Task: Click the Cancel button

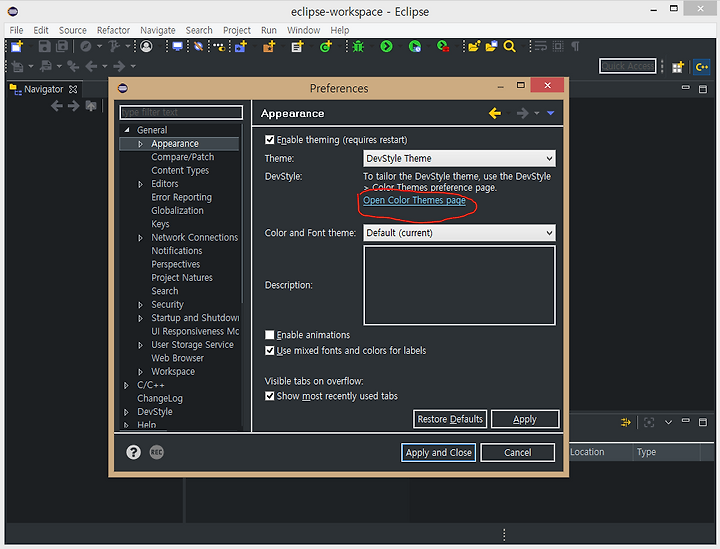Action: click(x=518, y=453)
